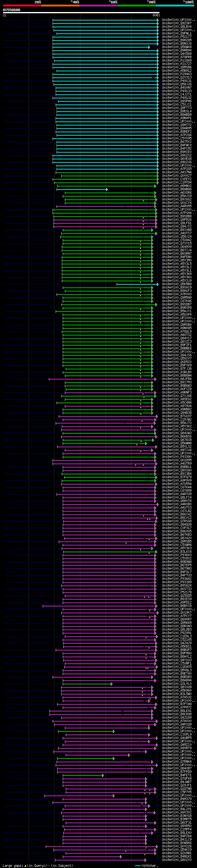Select hit label UniRef100_A8JFB4
The width and height of the screenshot is (197, 868).
click(177, 379)
